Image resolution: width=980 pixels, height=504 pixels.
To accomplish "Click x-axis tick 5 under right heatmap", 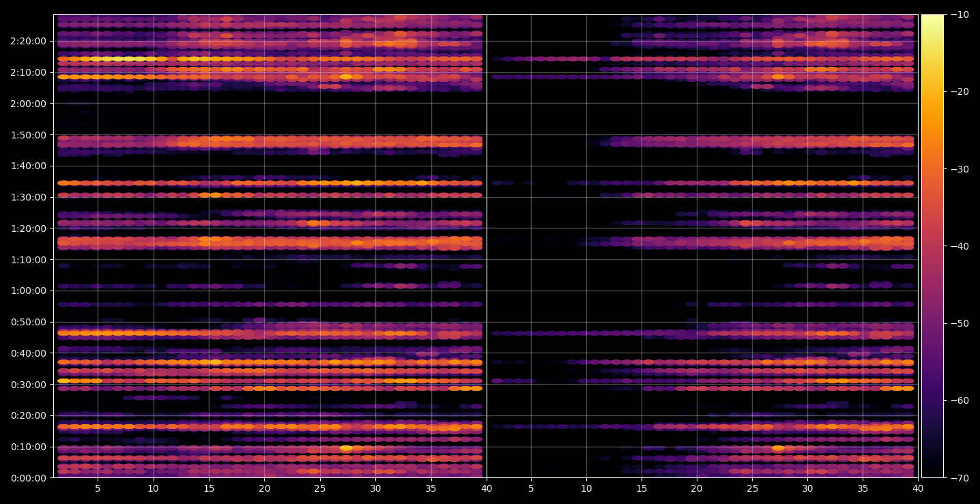I will [530, 488].
